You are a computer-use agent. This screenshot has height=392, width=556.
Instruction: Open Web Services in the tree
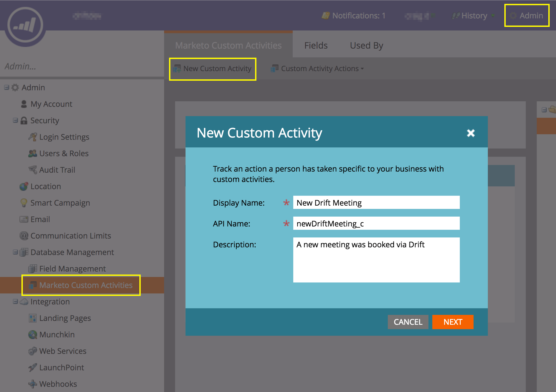tap(63, 351)
